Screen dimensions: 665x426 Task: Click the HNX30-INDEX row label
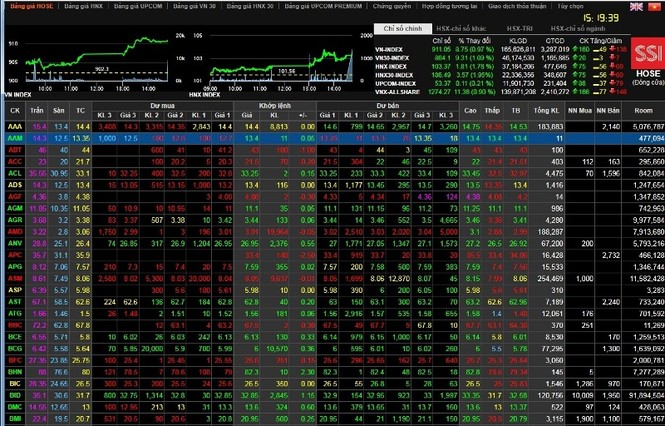tap(394, 75)
